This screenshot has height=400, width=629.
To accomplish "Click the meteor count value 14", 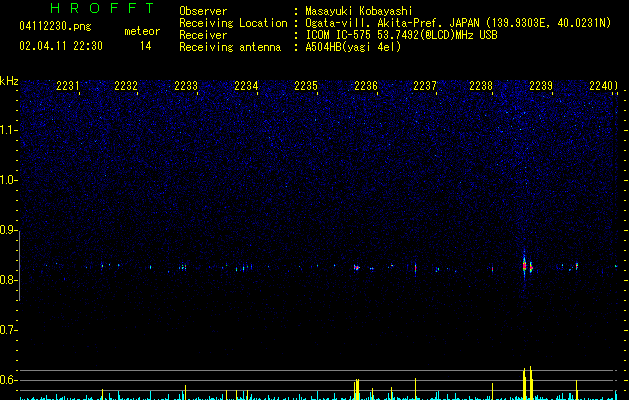I will (146, 46).
